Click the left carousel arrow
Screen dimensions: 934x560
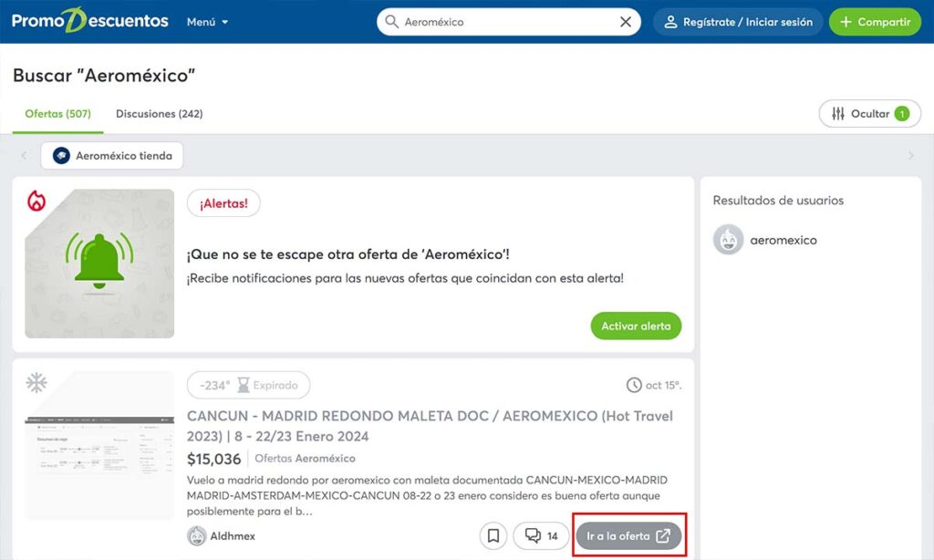[24, 155]
